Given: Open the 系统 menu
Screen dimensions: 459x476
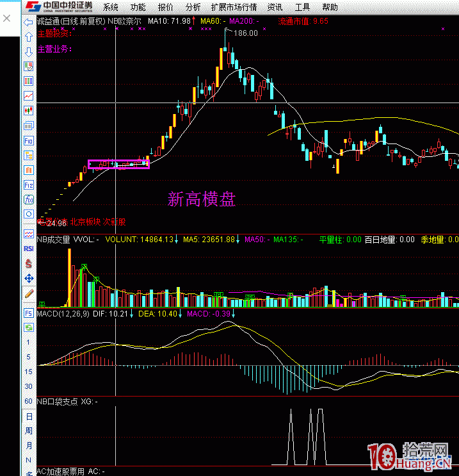Looking at the screenshot, I should (111, 7).
